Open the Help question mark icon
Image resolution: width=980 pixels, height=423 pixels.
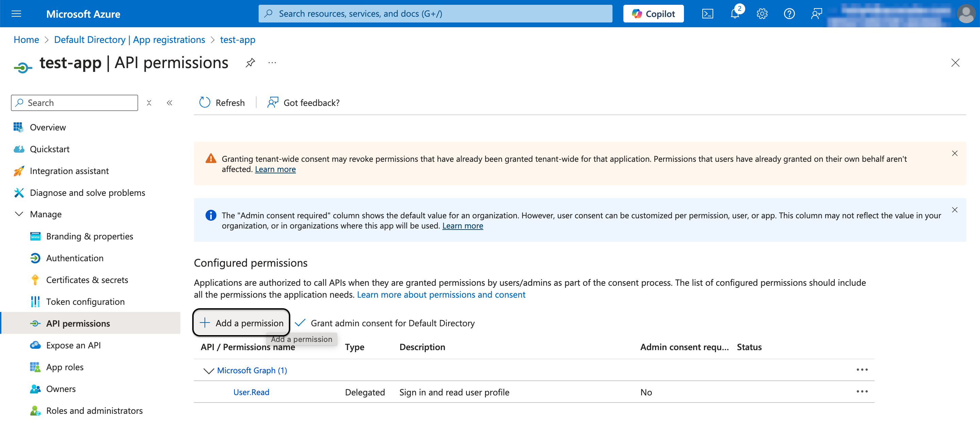click(789, 14)
